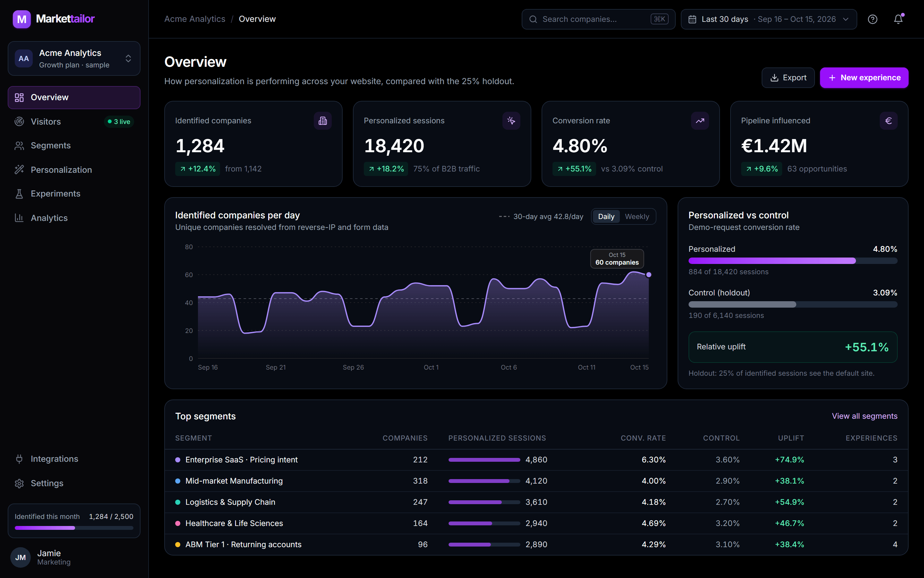
Task: Focus the Search companies field
Action: pos(598,19)
